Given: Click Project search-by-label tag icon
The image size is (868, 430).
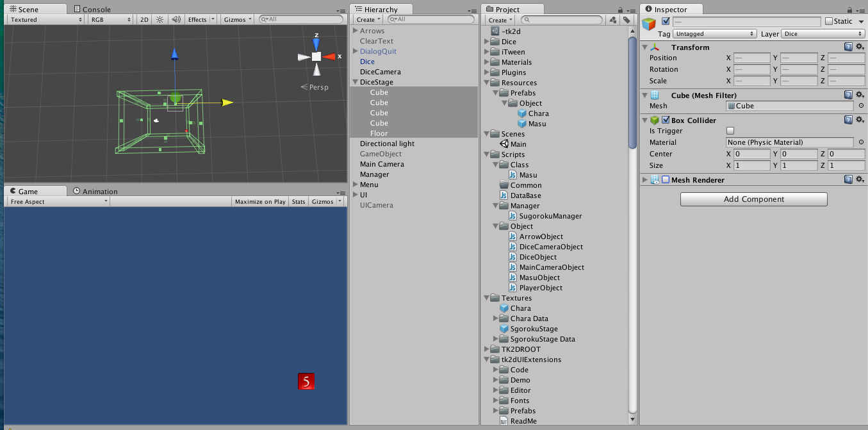Looking at the screenshot, I should click(x=626, y=20).
